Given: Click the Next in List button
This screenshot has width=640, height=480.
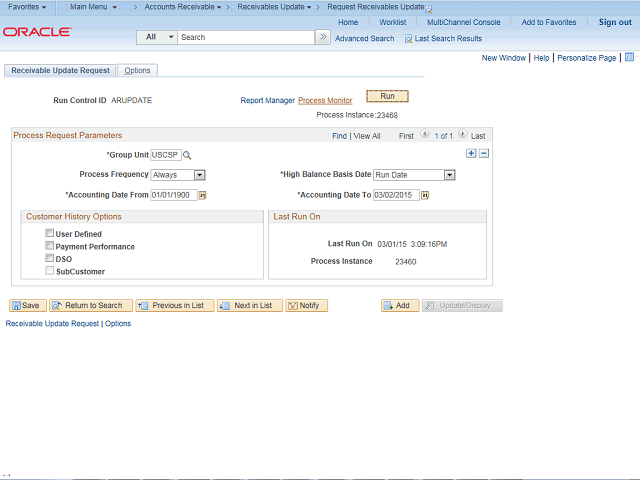Looking at the screenshot, I should click(x=250, y=306).
